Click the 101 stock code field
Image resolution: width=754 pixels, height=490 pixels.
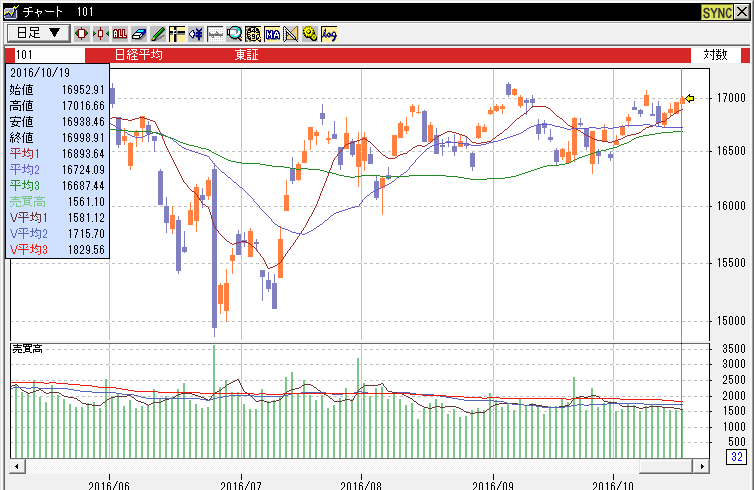[x=45, y=55]
